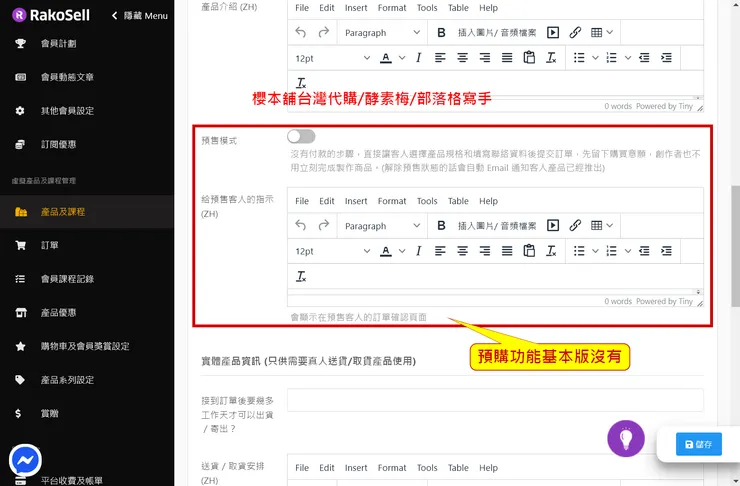This screenshot has height=486, width=740.
Task: Align center in the 給預售客人的指示 editor
Action: point(462,251)
